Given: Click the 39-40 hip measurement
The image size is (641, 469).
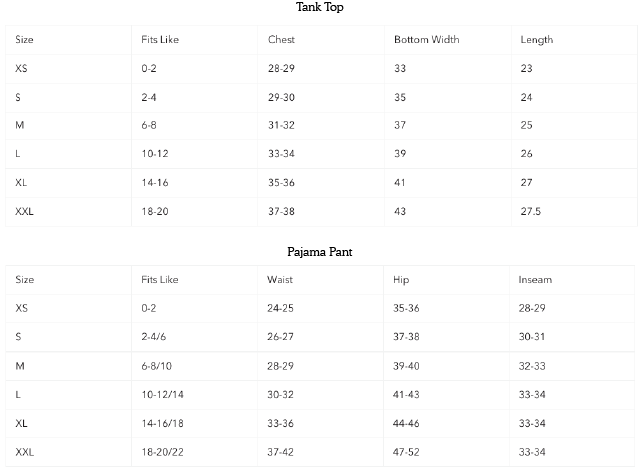Looking at the screenshot, I should [x=407, y=367].
